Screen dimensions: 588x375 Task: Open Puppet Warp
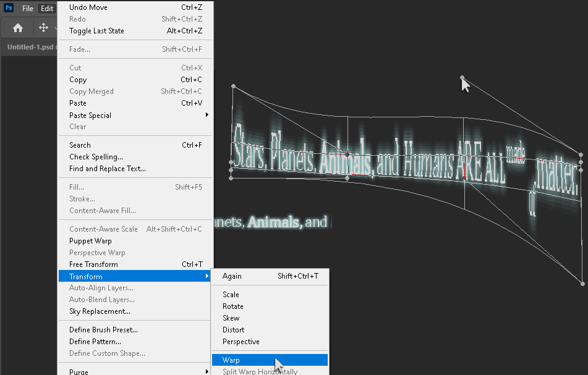point(90,241)
